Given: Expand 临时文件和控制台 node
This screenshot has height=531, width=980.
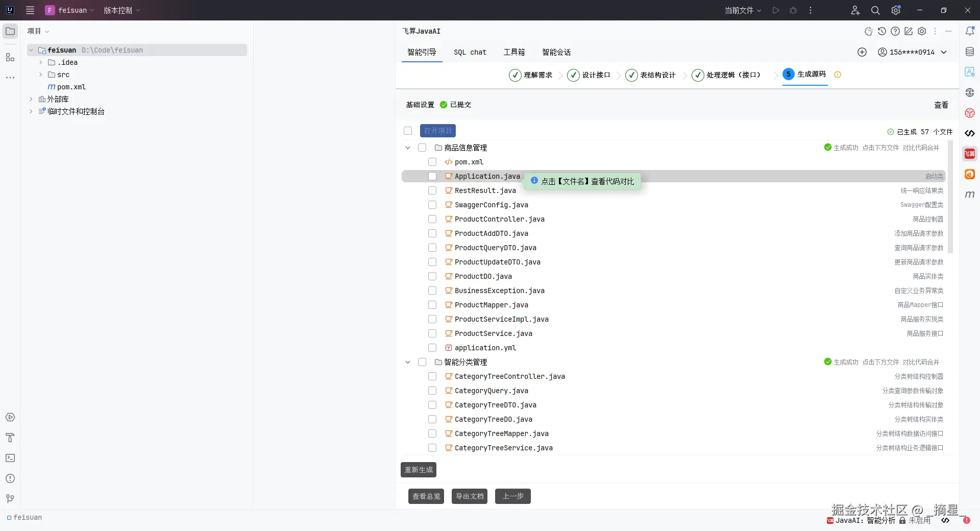Looking at the screenshot, I should pos(31,111).
